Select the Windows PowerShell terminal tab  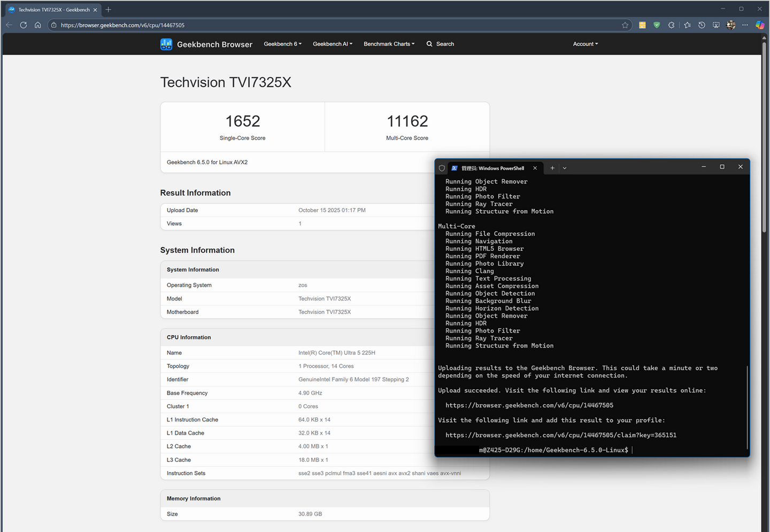click(x=492, y=168)
